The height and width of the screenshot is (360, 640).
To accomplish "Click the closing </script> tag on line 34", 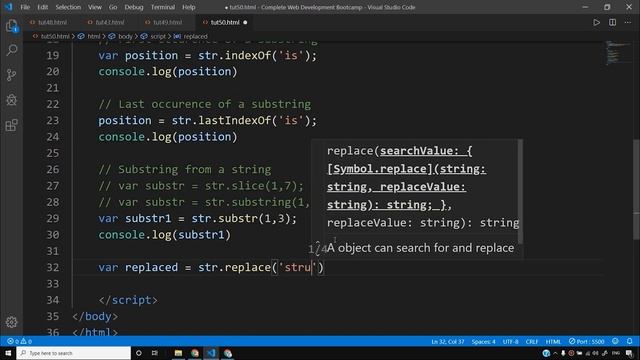I will coord(128,300).
